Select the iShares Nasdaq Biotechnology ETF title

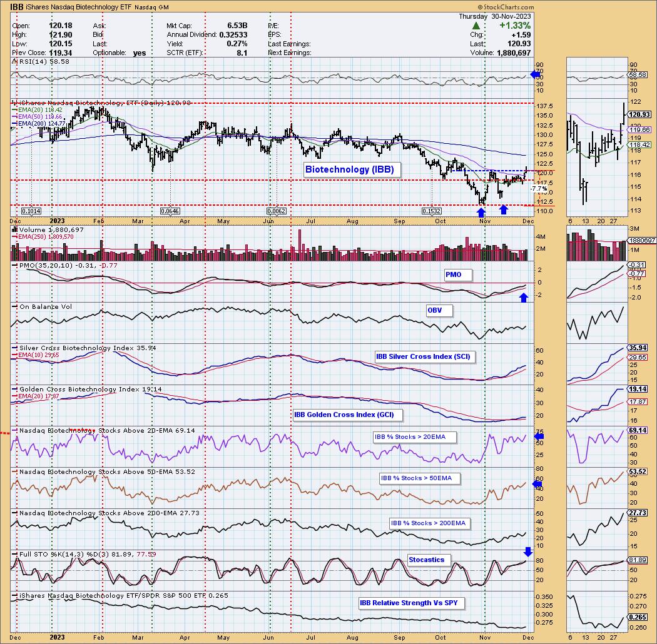[78, 7]
